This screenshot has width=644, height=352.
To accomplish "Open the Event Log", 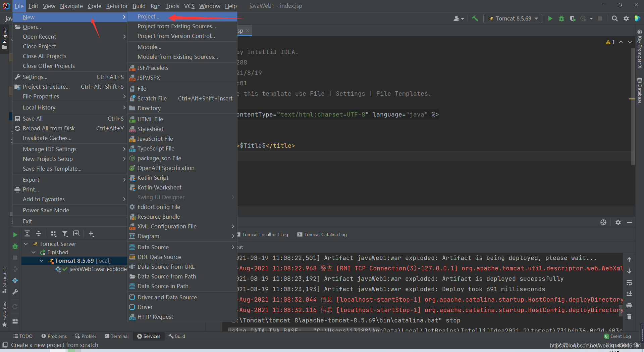I will point(618,336).
